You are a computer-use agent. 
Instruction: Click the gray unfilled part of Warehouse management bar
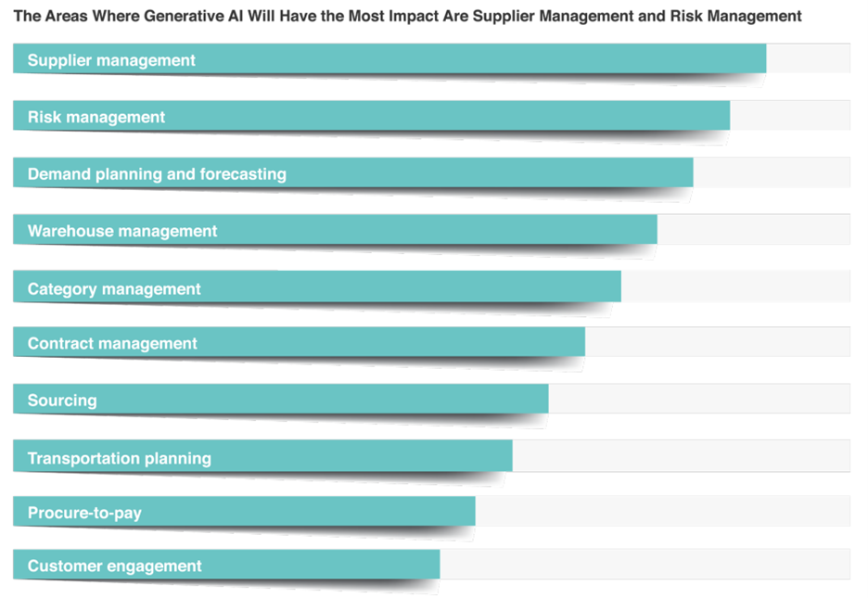(753, 229)
